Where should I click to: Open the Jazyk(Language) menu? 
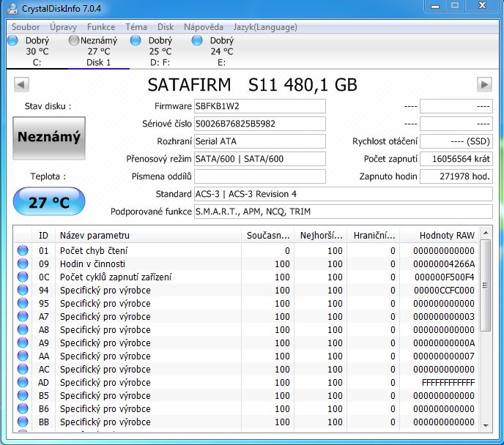pos(265,27)
